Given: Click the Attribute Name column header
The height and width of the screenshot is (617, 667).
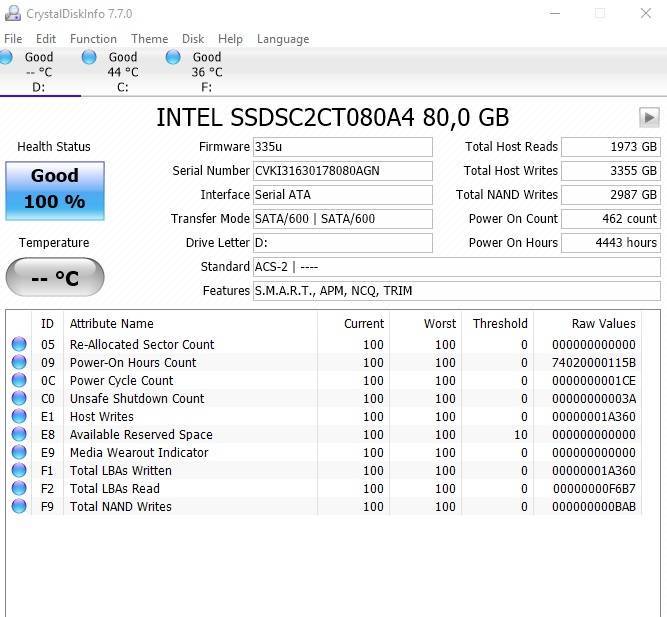Looking at the screenshot, I should (111, 323).
